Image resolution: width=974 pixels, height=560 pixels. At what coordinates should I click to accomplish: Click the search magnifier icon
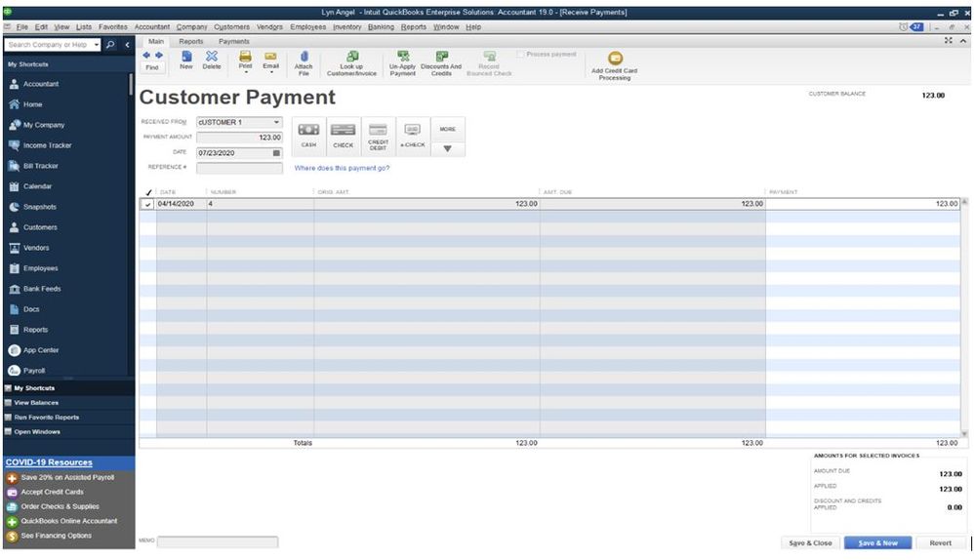click(x=110, y=45)
